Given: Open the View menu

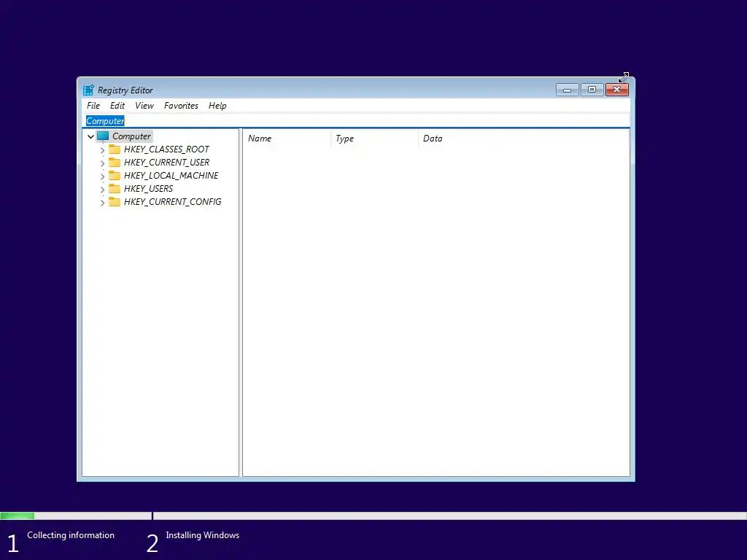Looking at the screenshot, I should 144,106.
